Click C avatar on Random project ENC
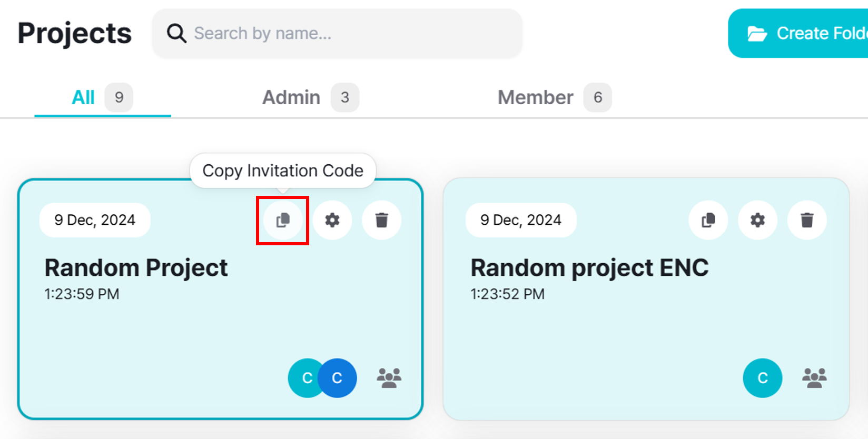Viewport: 868px width, 439px height. (762, 378)
